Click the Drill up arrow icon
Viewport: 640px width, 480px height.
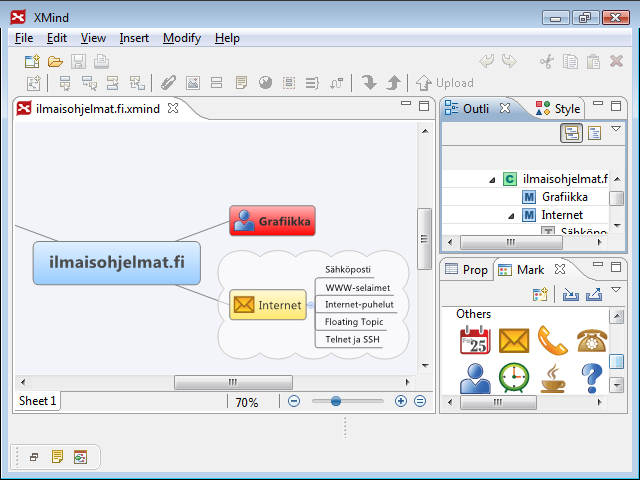pyautogui.click(x=393, y=83)
